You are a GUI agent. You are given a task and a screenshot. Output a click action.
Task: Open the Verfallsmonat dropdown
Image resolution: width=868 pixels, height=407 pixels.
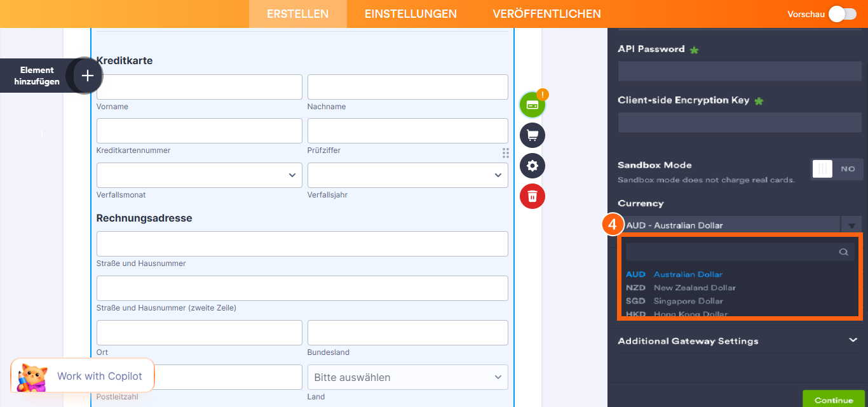pos(199,175)
